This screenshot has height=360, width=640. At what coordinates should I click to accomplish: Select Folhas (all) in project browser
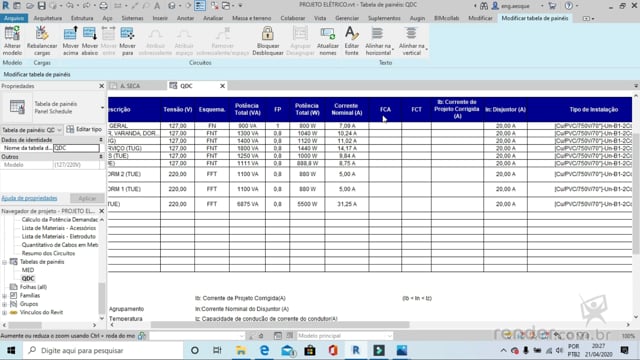(x=33, y=287)
